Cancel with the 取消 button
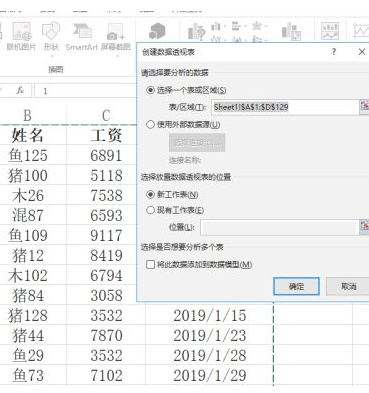Viewport: 369px width, 393px height. tap(348, 286)
